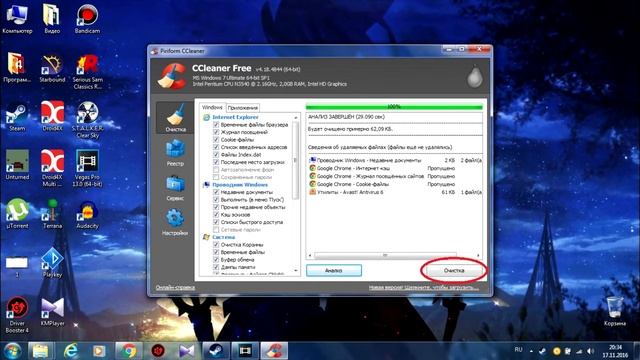
Task: Select the Audacity desktop icon
Action: pyautogui.click(x=87, y=213)
